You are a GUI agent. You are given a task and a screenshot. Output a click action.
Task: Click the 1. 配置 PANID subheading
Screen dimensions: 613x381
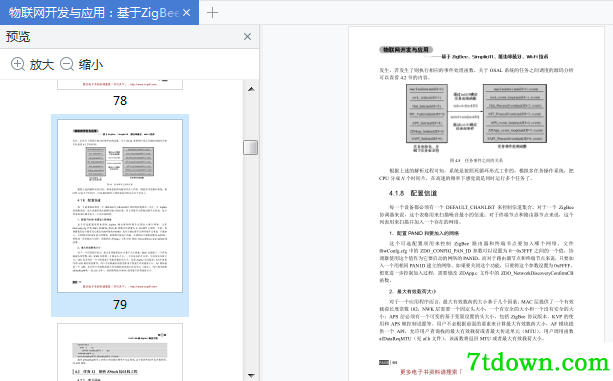(424, 233)
